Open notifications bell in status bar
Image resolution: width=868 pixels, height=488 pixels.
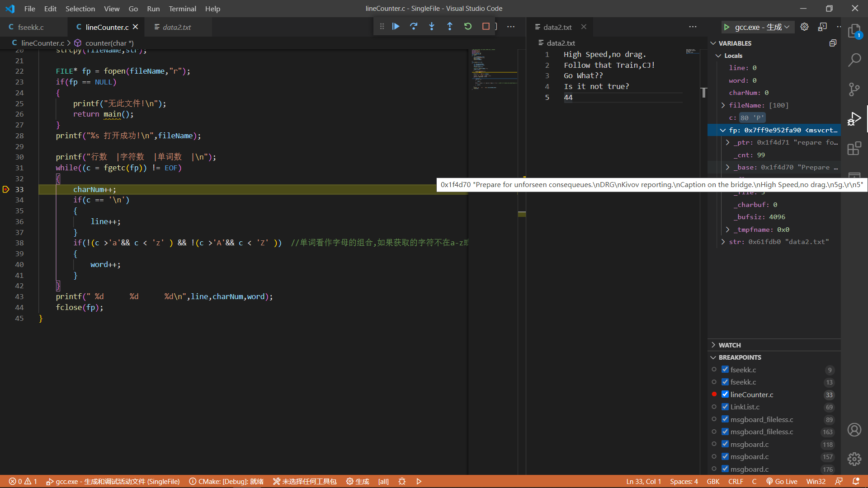pyautogui.click(x=856, y=482)
